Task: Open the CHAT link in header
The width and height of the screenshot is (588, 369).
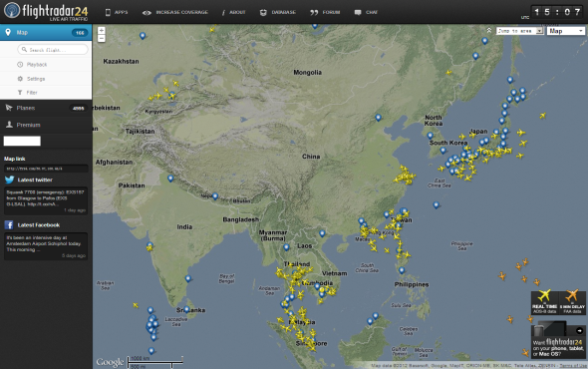Action: pyautogui.click(x=372, y=12)
